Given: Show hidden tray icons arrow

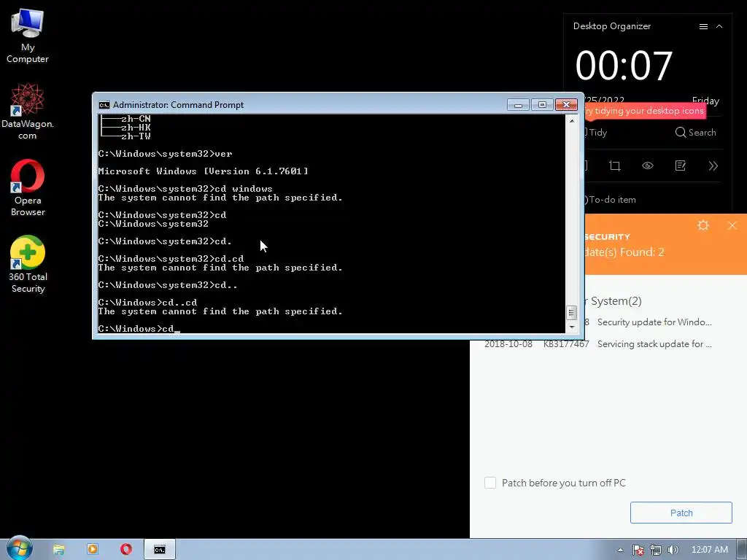Looking at the screenshot, I should [x=620, y=550].
